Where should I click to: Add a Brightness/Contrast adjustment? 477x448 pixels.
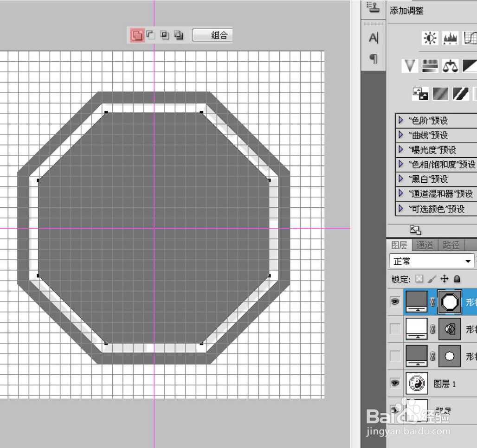tap(430, 38)
